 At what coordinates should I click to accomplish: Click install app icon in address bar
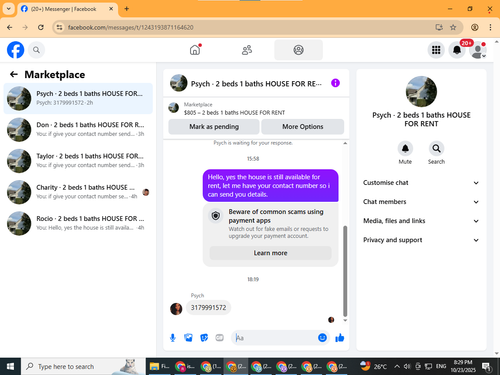coord(439,27)
